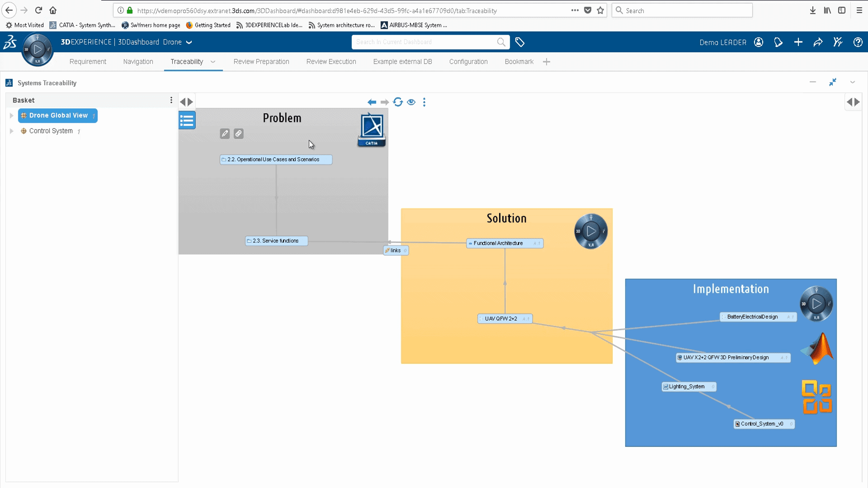868x488 pixels.
Task: Expand the Drone Global View basket item
Action: coord(11,115)
